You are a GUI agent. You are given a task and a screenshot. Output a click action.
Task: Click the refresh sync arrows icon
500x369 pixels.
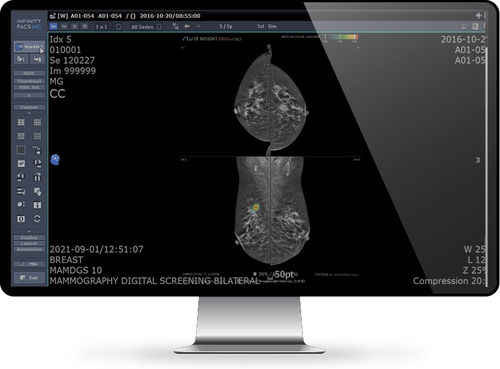pos(37,219)
